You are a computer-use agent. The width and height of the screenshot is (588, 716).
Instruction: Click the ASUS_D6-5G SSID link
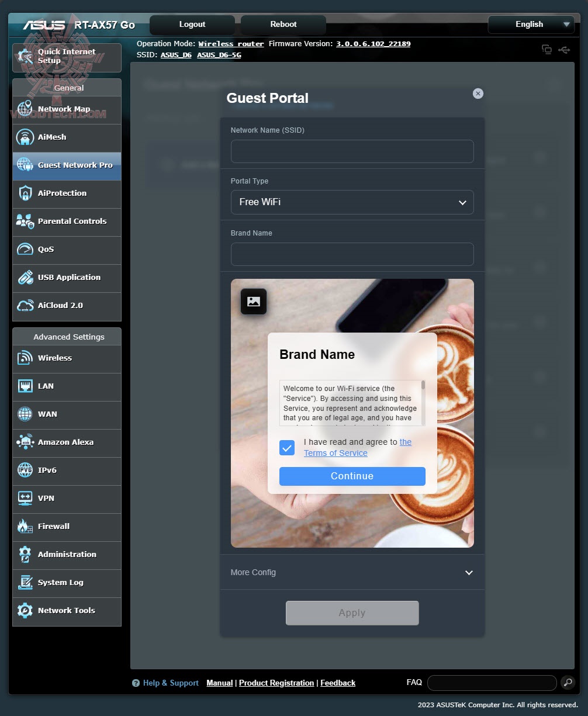pos(219,55)
